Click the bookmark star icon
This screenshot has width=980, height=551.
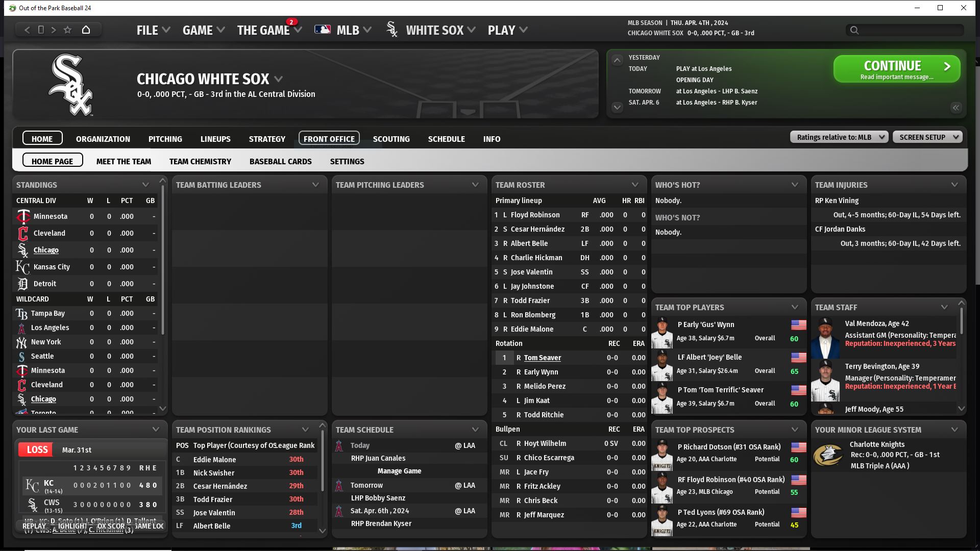click(x=67, y=30)
